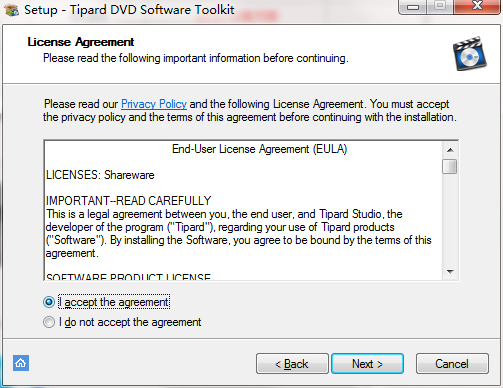The width and height of the screenshot is (503, 388).
Task: Click the scrollbar track below the thumb
Action: pyautogui.click(x=450, y=219)
